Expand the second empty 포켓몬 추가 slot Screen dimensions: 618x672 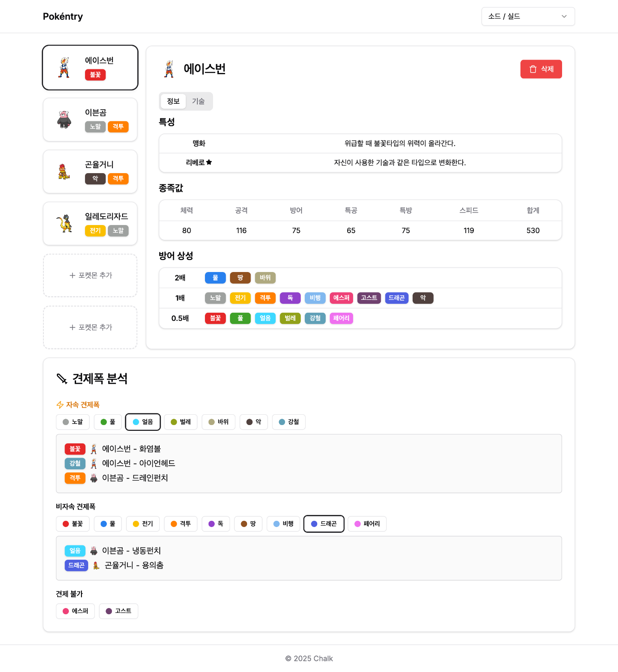pyautogui.click(x=90, y=327)
